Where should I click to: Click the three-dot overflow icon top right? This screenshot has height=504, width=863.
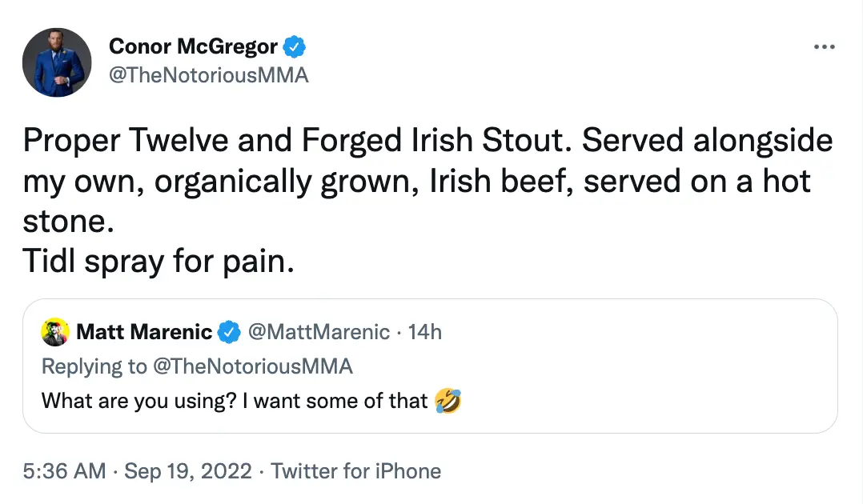[x=824, y=46]
